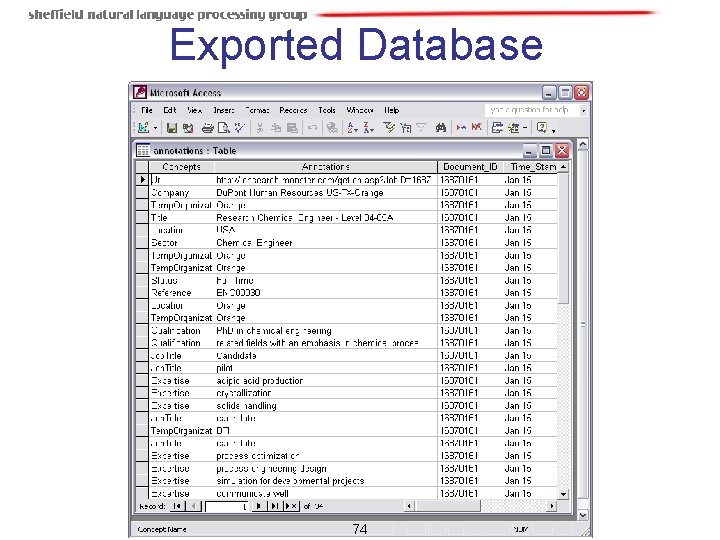The height and width of the screenshot is (540, 720).
Task: Click the outer window scrollbar down arrow
Action: pos(583,515)
